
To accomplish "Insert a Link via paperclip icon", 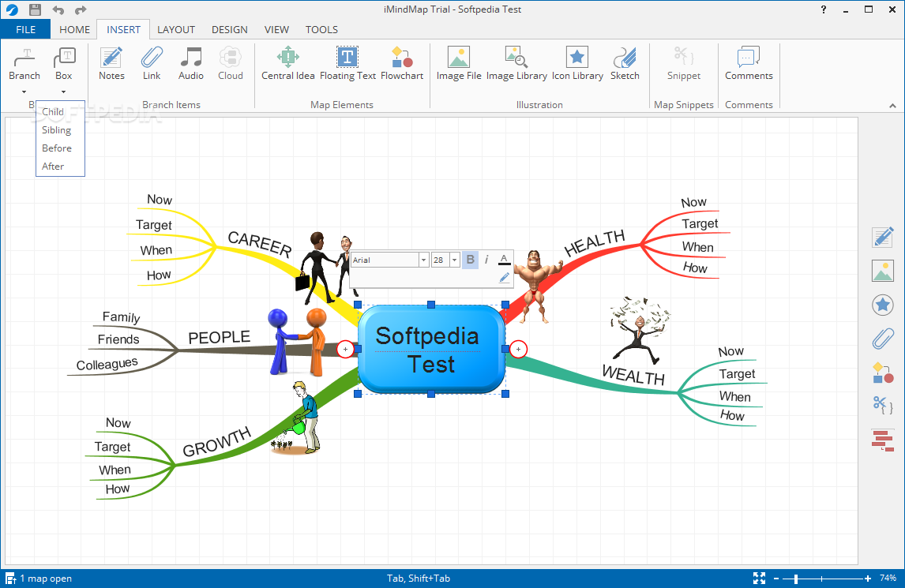I will coord(152,58).
